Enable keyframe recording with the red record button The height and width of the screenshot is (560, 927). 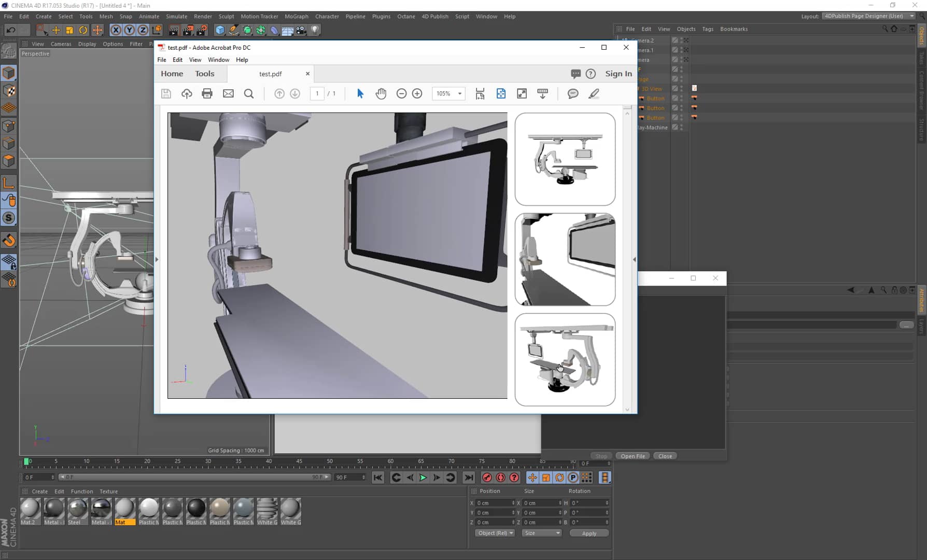[x=487, y=478]
